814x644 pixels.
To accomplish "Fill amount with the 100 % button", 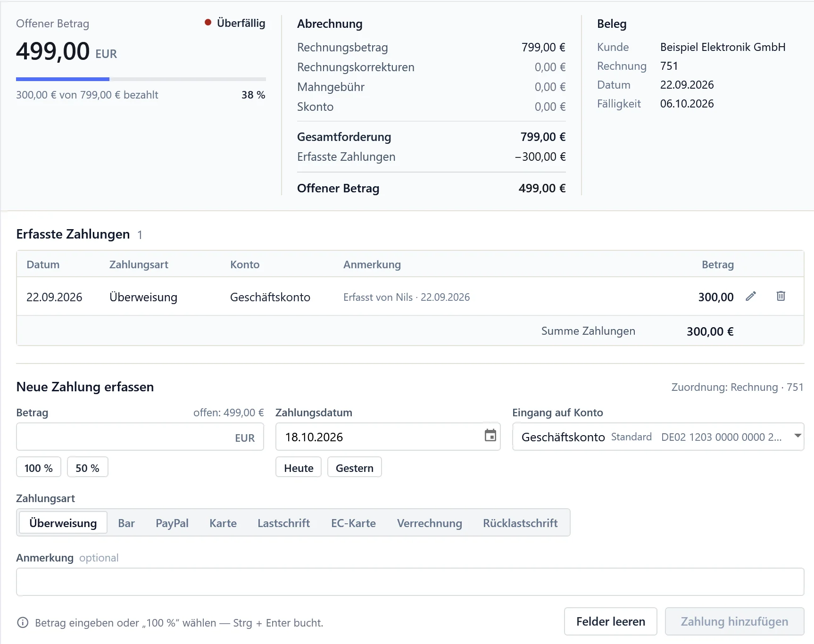I will [39, 468].
